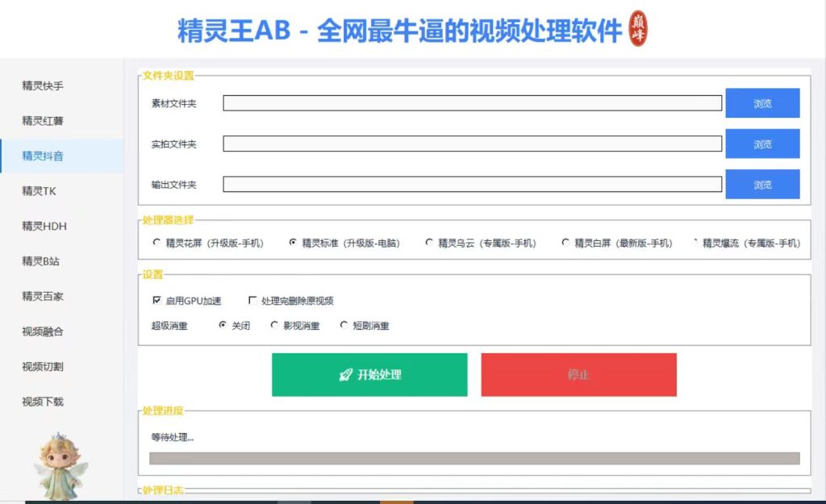Click the 文件夹设置 group label
The image size is (826, 504).
168,75
